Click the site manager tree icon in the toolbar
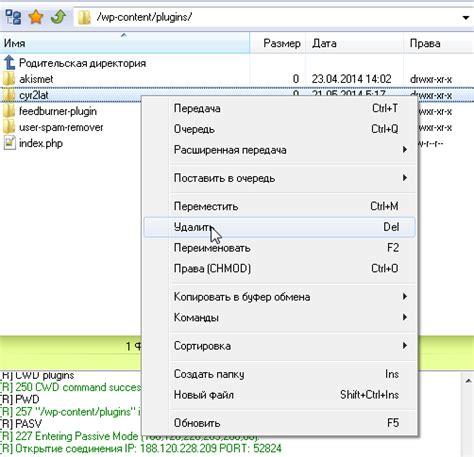474x457 pixels. (13, 17)
